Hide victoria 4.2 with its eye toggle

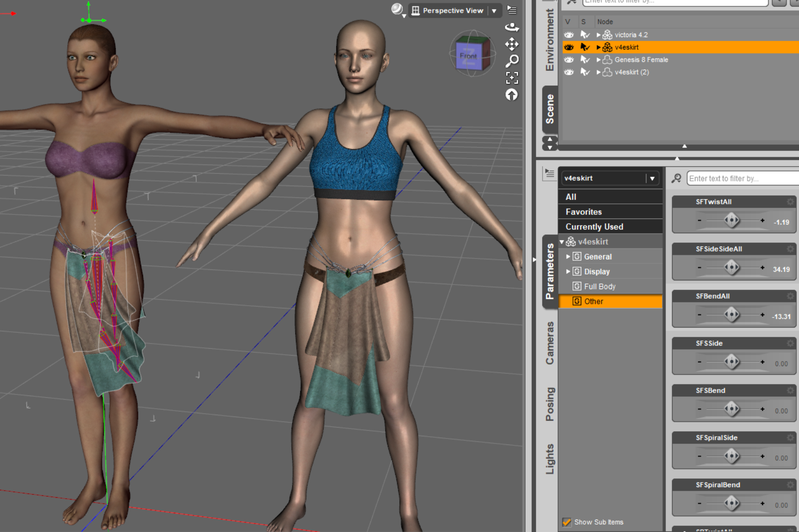[568, 34]
